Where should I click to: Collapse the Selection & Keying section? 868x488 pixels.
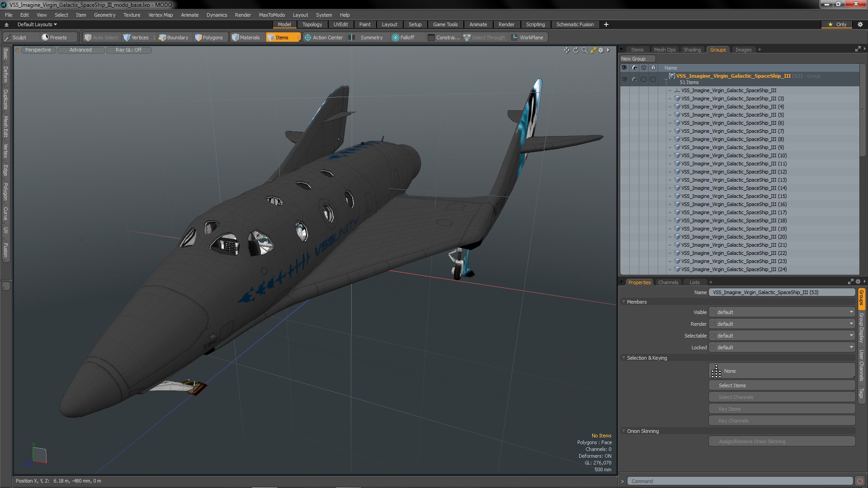[x=624, y=358]
